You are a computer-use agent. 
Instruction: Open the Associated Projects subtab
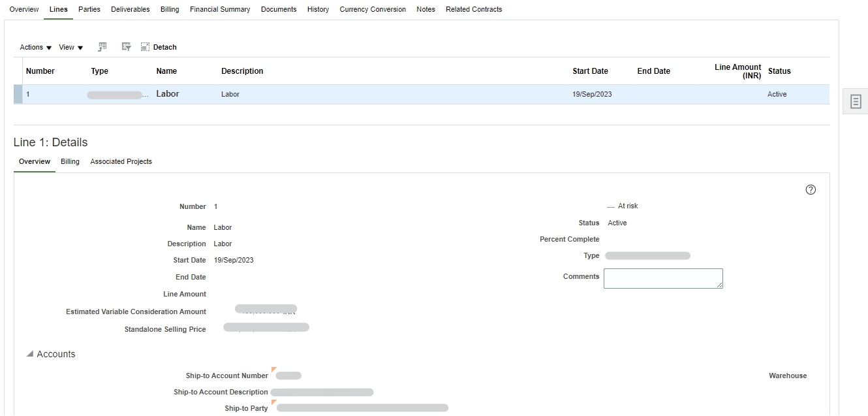point(121,161)
